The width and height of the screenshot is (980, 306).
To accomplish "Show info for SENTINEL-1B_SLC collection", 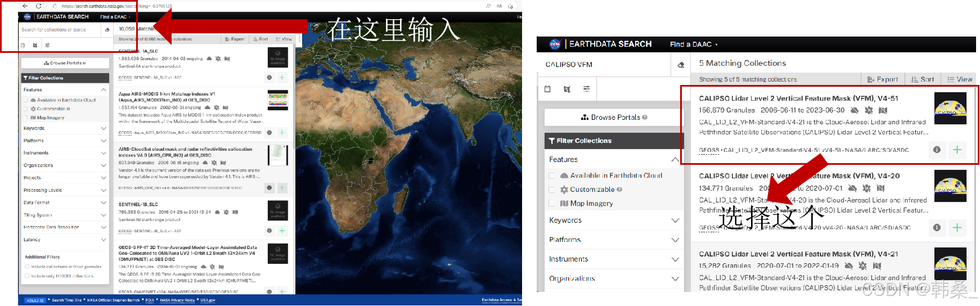I will coord(269,231).
